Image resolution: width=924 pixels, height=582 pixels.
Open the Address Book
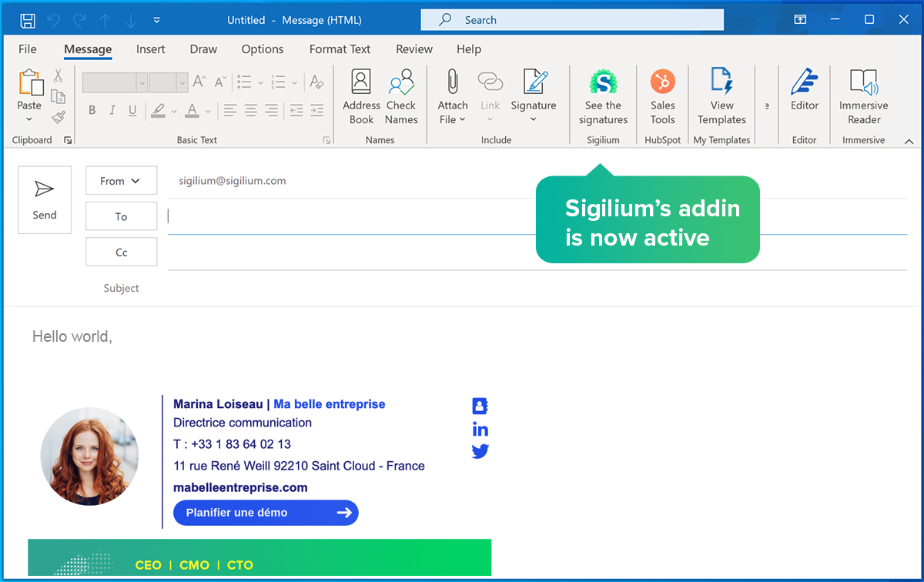(x=361, y=97)
